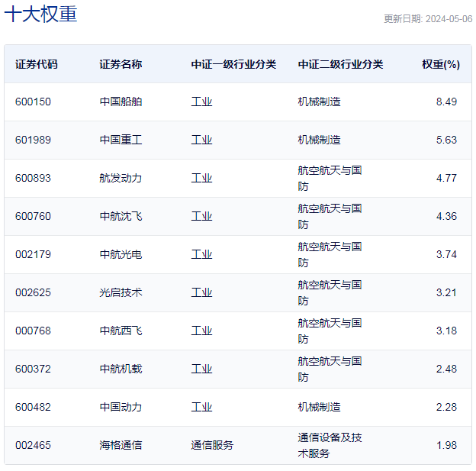Image resolution: width=476 pixels, height=471 pixels.
Task: Click 机械制造 in the 中国动力 row
Action: pyautogui.click(x=319, y=407)
